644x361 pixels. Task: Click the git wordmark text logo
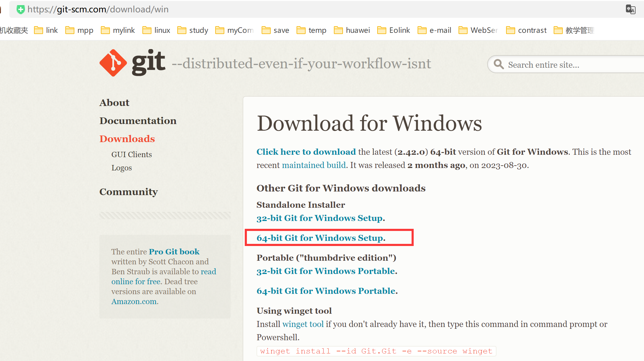pos(148,62)
